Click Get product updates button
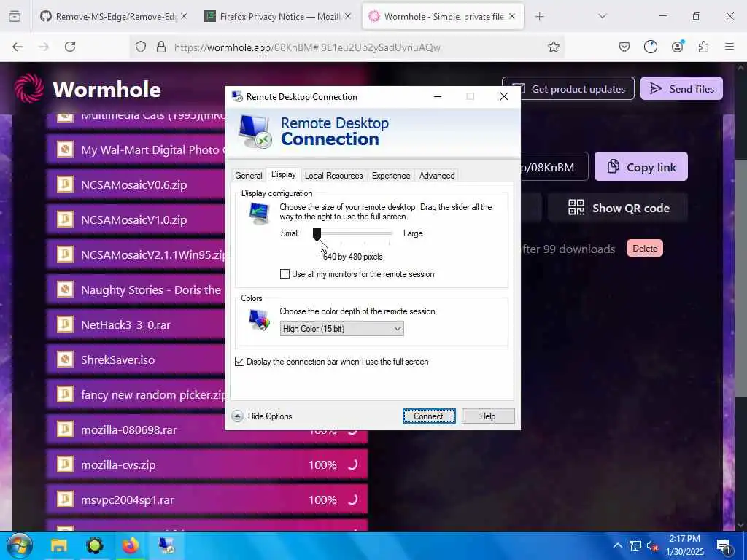The image size is (747, 560). click(x=578, y=88)
